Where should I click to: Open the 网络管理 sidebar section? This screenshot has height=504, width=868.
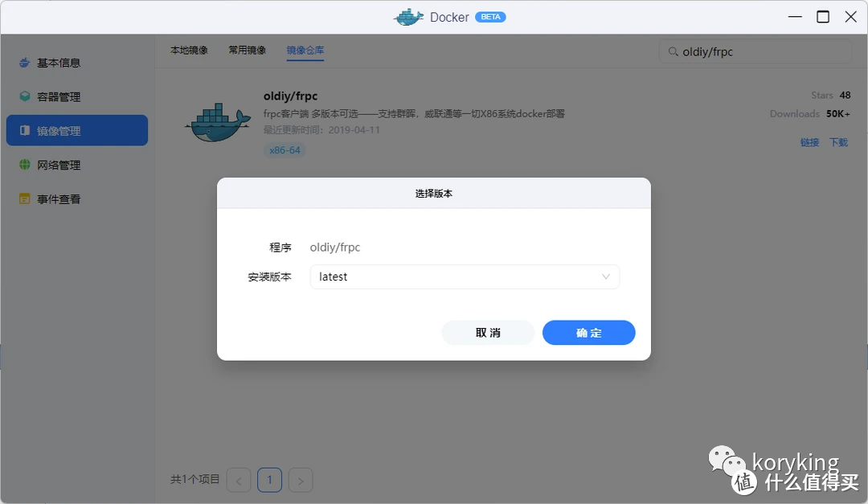coord(77,165)
